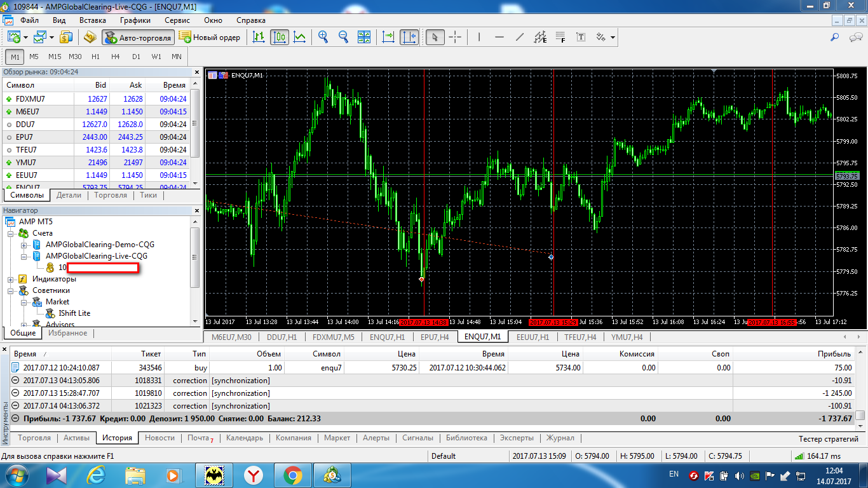The height and width of the screenshot is (488, 868).
Task: Zoom in on the chart
Action: (x=323, y=37)
